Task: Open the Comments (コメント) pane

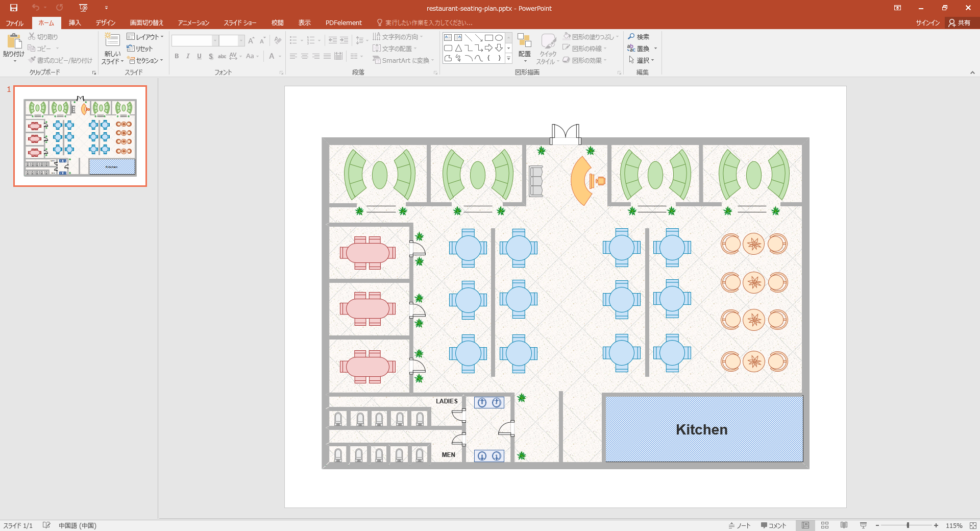Action: tap(774, 525)
